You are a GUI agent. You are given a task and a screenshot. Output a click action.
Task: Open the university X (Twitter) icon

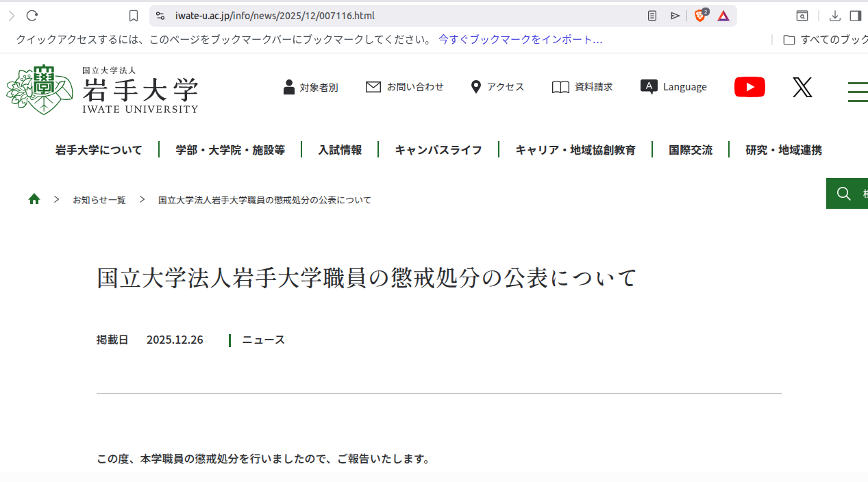tap(802, 87)
